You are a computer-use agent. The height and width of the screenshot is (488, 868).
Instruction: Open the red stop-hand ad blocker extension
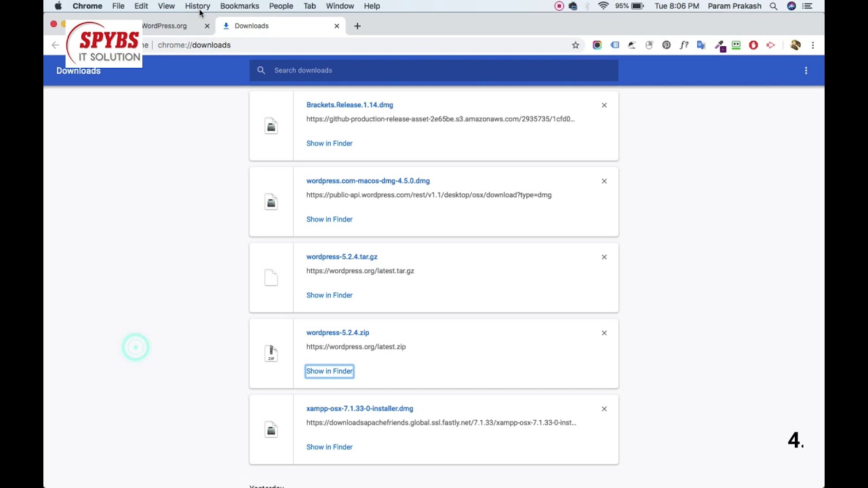(x=753, y=45)
